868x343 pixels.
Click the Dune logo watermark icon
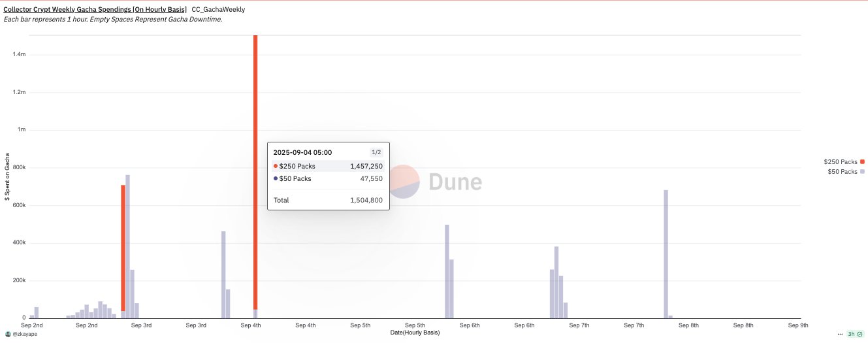pyautogui.click(x=405, y=182)
